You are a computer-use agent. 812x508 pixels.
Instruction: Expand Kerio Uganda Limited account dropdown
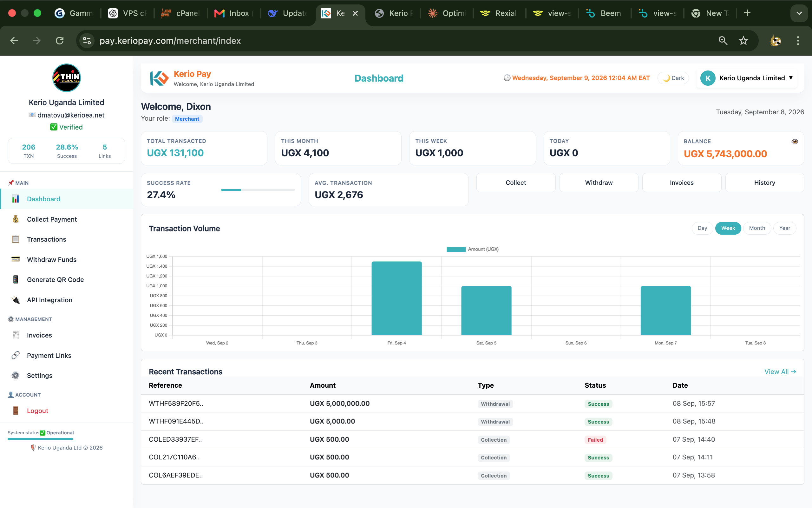pyautogui.click(x=747, y=78)
